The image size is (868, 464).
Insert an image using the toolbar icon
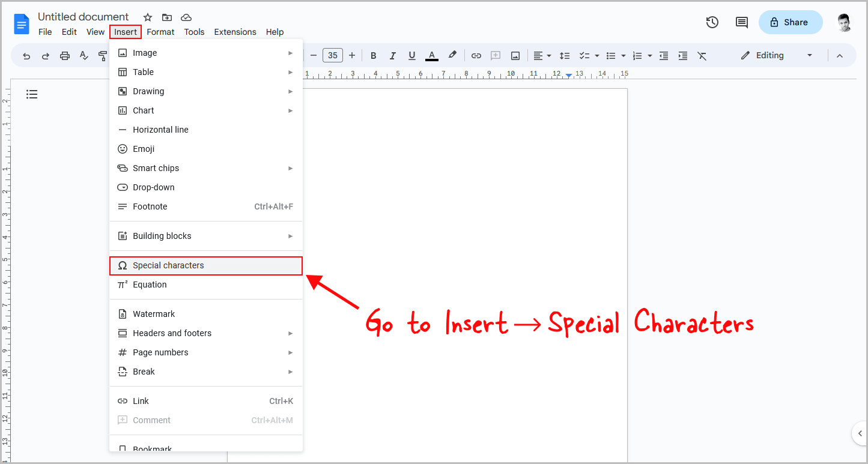coord(515,55)
